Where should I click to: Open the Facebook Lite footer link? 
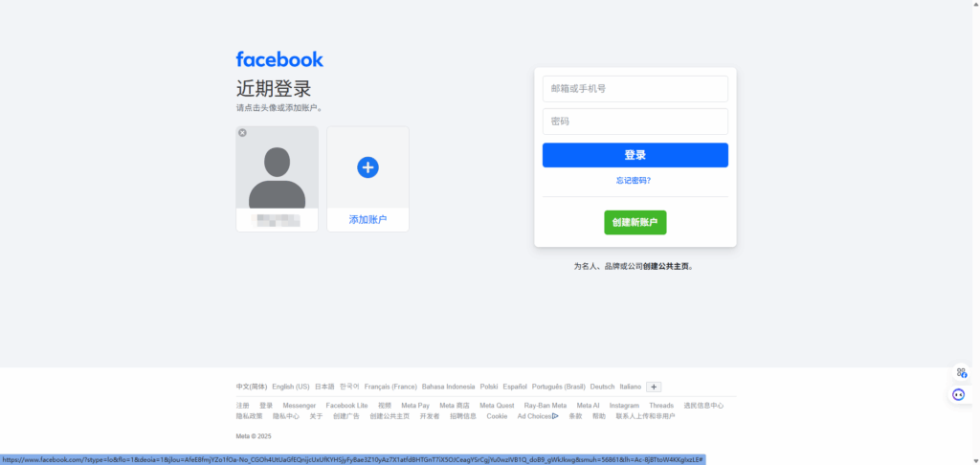pyautogui.click(x=346, y=406)
